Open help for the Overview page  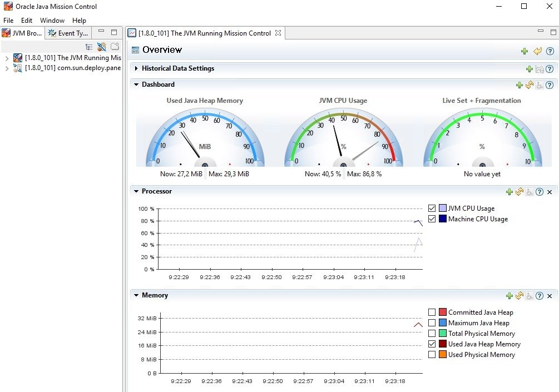550,51
